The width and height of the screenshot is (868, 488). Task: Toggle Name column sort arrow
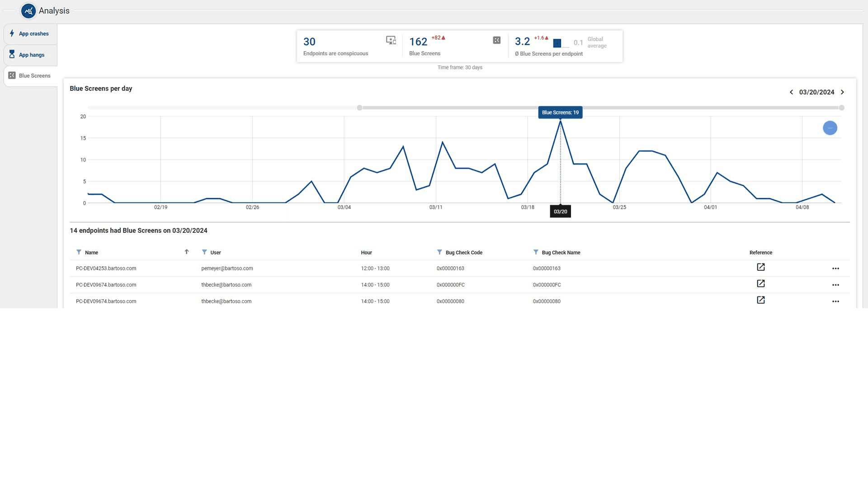click(x=187, y=252)
